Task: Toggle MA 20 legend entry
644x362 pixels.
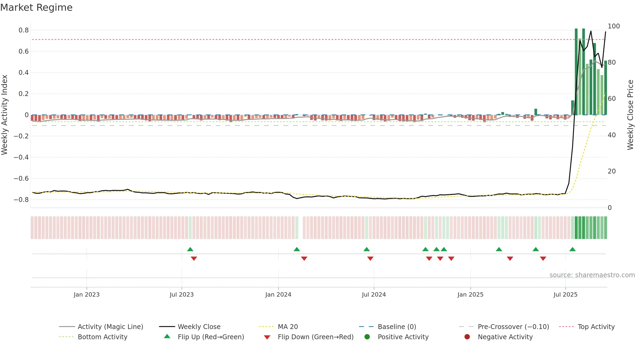Action: (279, 327)
